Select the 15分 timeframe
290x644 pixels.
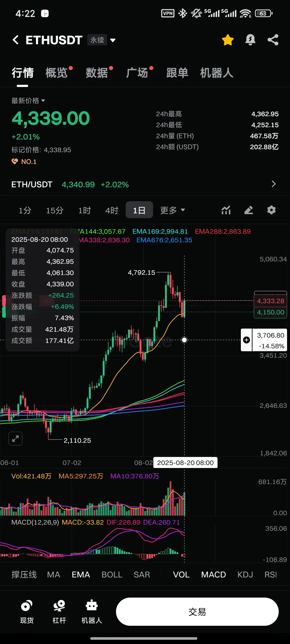(55, 210)
